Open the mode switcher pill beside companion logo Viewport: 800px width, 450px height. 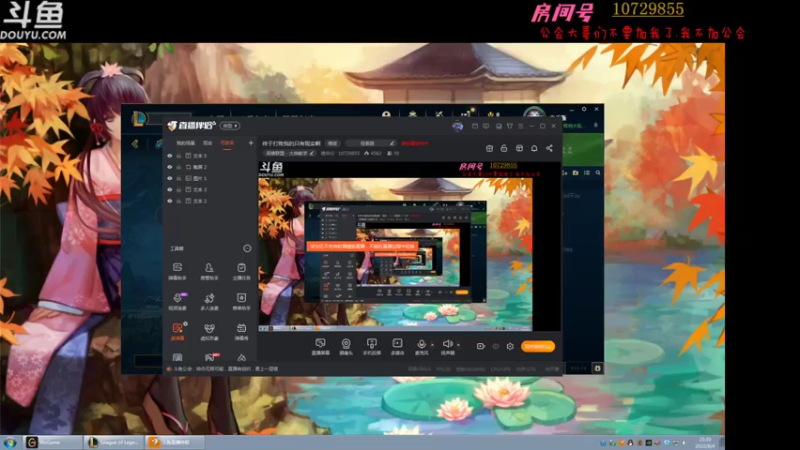pyautogui.click(x=230, y=126)
